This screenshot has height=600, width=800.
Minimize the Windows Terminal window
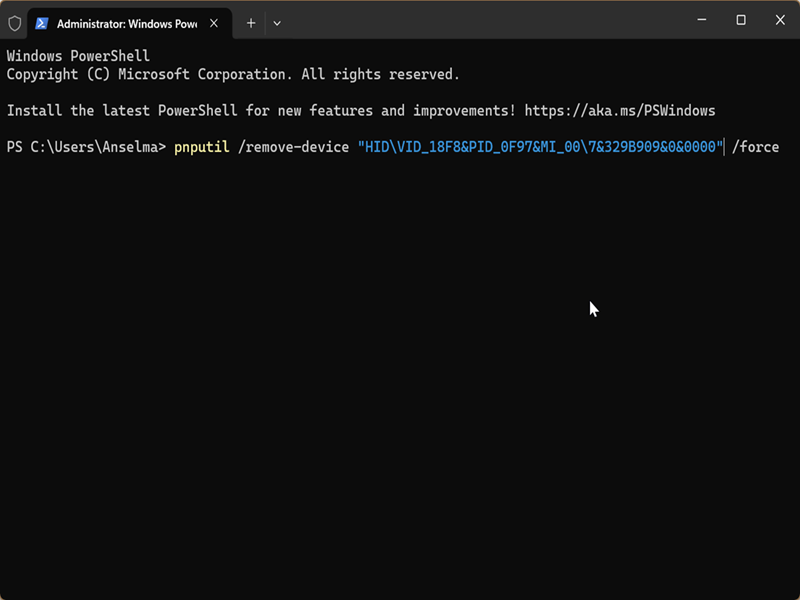click(702, 20)
